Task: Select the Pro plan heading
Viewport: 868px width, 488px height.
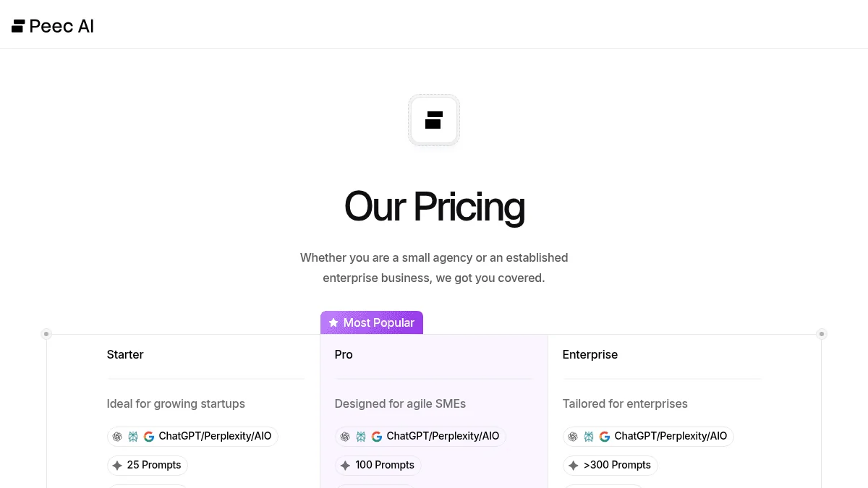Action: [344, 354]
